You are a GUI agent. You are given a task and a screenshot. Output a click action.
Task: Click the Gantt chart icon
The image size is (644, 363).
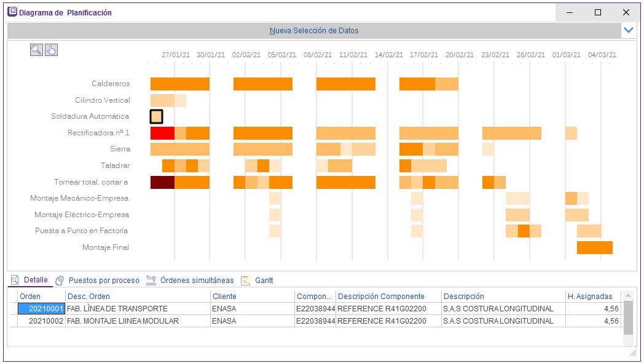click(246, 281)
